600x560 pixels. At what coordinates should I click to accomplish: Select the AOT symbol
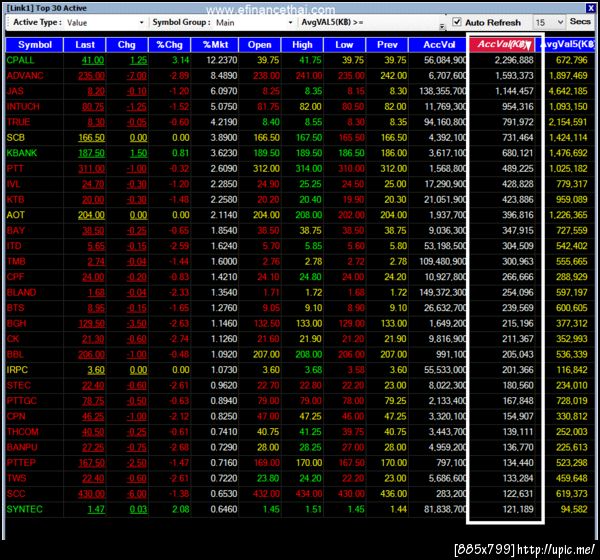[16, 215]
